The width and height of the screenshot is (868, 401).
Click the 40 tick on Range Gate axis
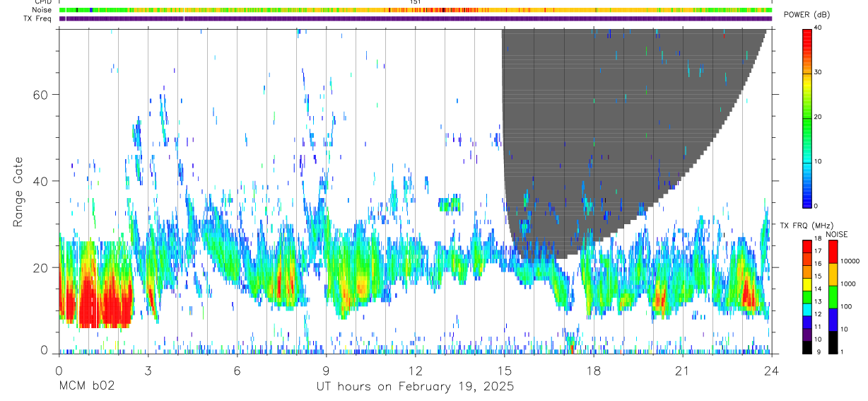(42, 181)
